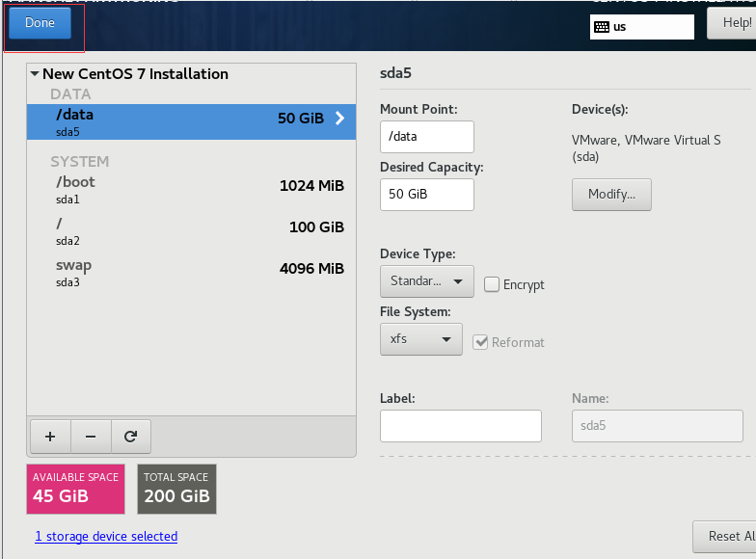Click the arrow on the /data row
The width and height of the screenshot is (756, 559).
(339, 119)
